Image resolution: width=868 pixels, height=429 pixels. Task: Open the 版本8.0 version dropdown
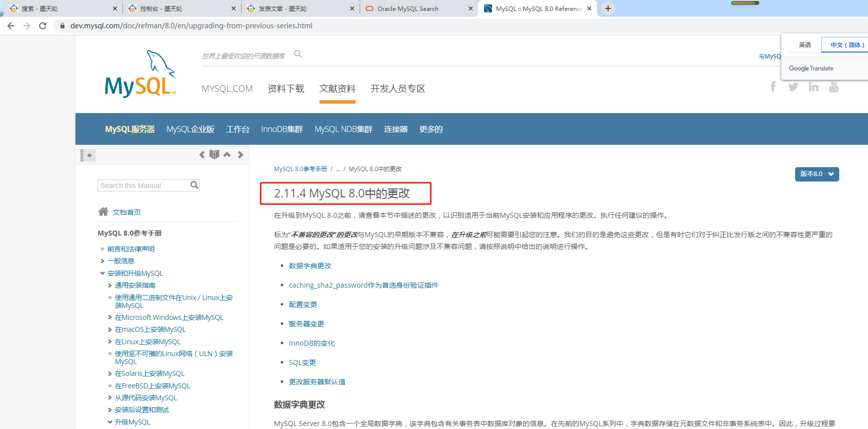(817, 174)
